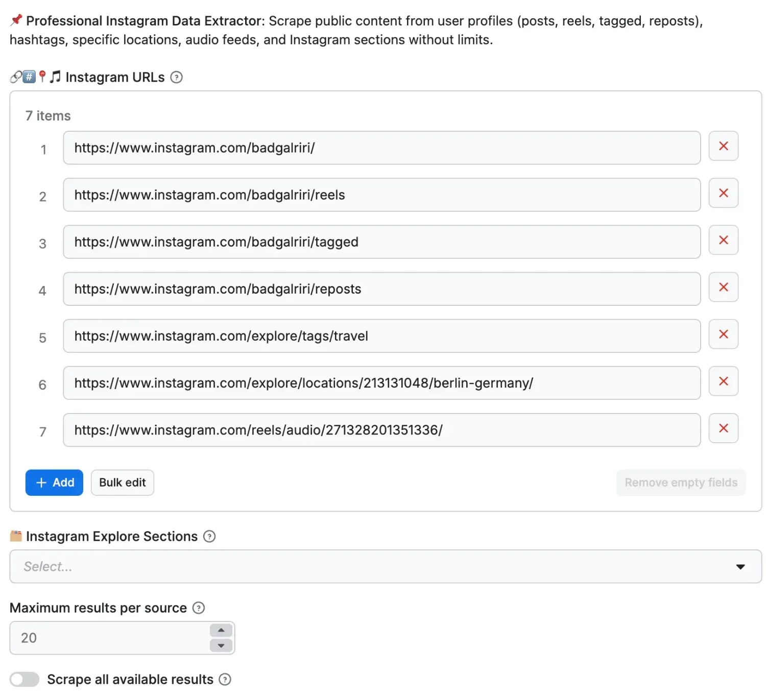
Task: Show help for Instagram URLs field
Action: (x=176, y=77)
